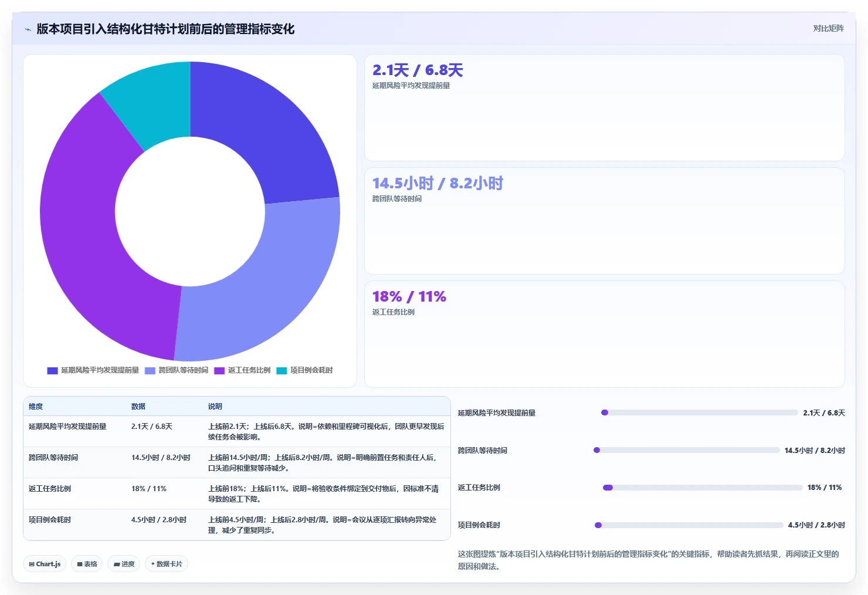This screenshot has width=868, height=595.
Task: Click progress value 18% / 11%
Action: pyautogui.click(x=824, y=488)
